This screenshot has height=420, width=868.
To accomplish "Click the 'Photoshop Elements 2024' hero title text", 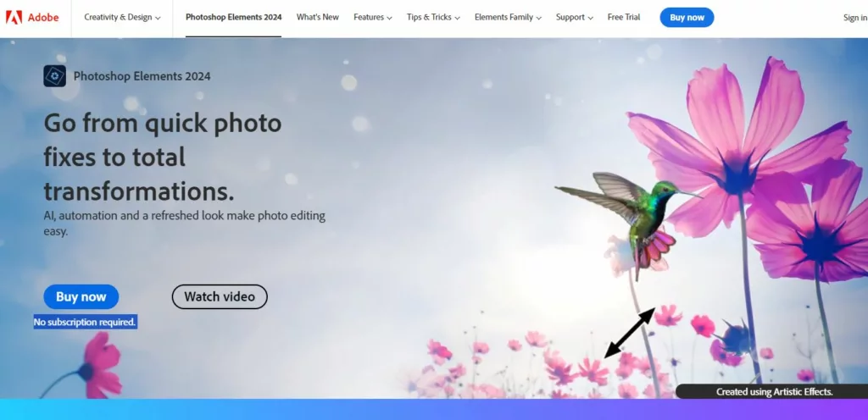I will (142, 76).
